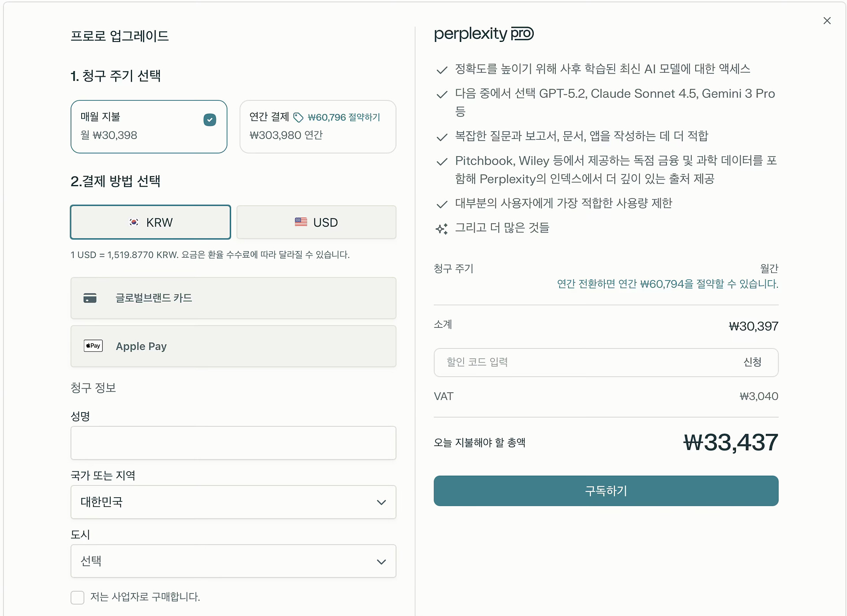Select the 매월 지불 monthly billing option
This screenshot has width=847, height=616.
(x=149, y=127)
